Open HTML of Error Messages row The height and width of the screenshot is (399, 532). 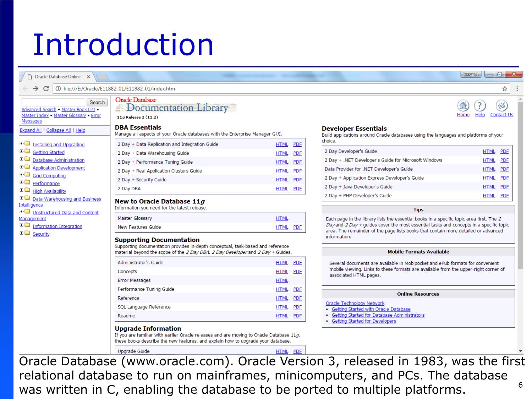tap(282, 280)
